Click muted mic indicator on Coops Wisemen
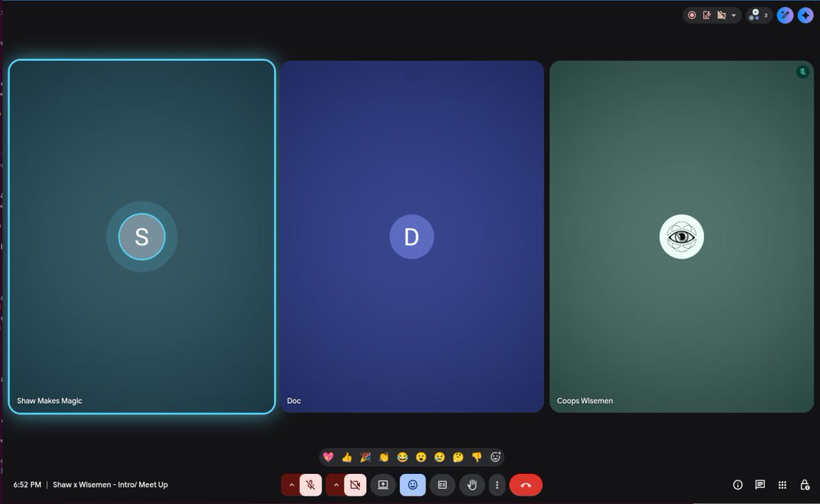Screen dimensions: 820x504 coord(803,72)
